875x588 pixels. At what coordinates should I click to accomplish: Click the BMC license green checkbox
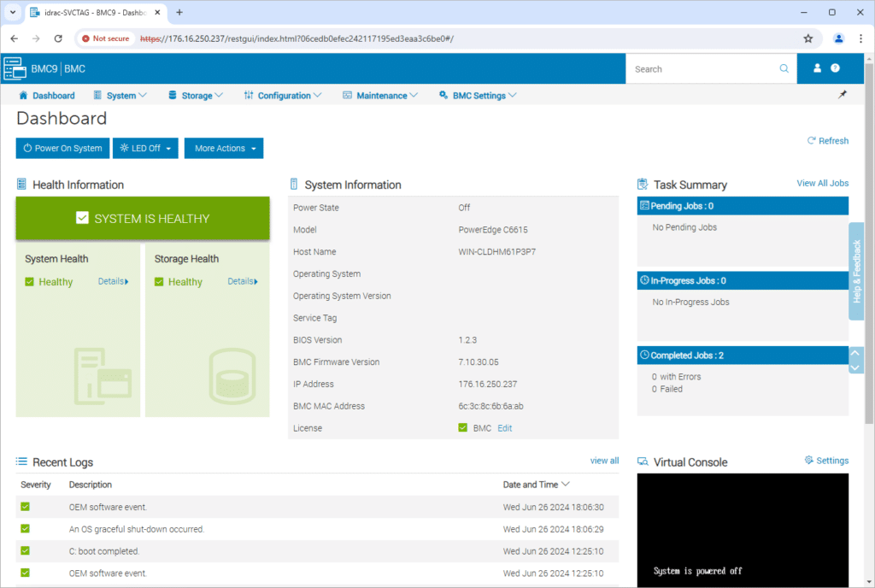[x=462, y=428]
